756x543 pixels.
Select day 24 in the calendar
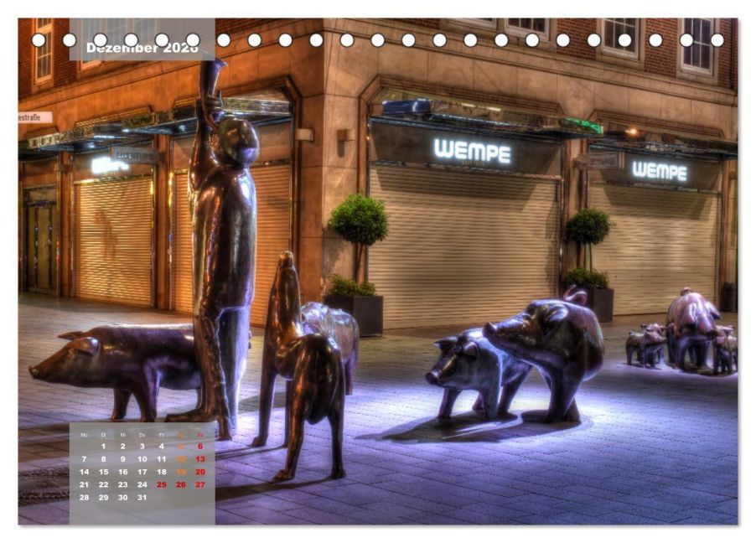(142, 484)
